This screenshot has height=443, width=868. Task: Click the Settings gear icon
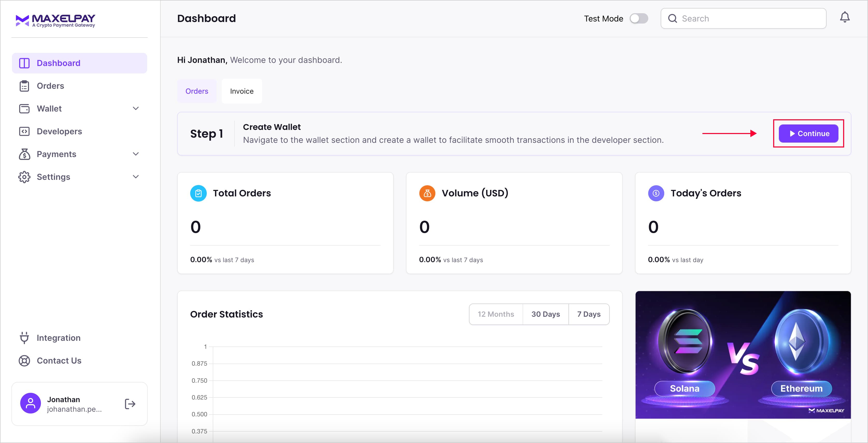pyautogui.click(x=24, y=177)
